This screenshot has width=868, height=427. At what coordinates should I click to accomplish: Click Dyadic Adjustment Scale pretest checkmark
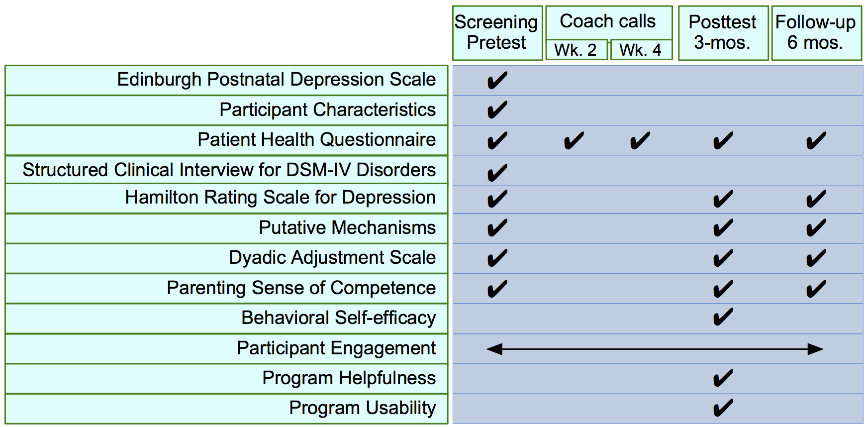tap(497, 258)
